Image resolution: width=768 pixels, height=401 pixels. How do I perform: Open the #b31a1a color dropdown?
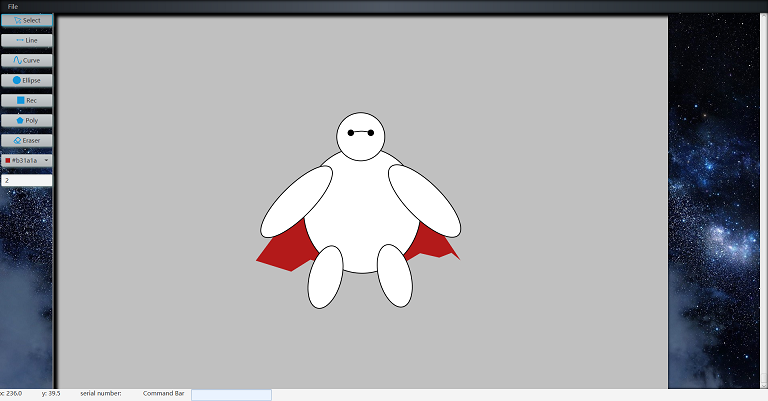(26, 161)
